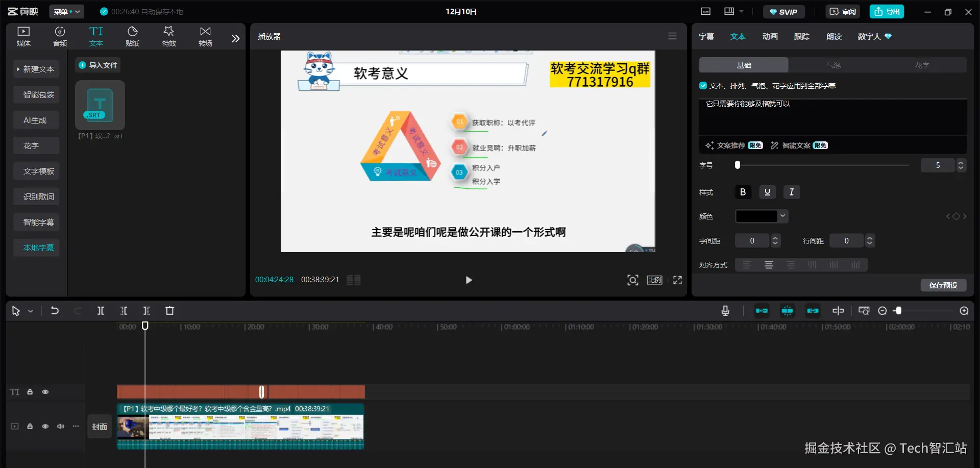Undo the last edit

tap(55, 311)
